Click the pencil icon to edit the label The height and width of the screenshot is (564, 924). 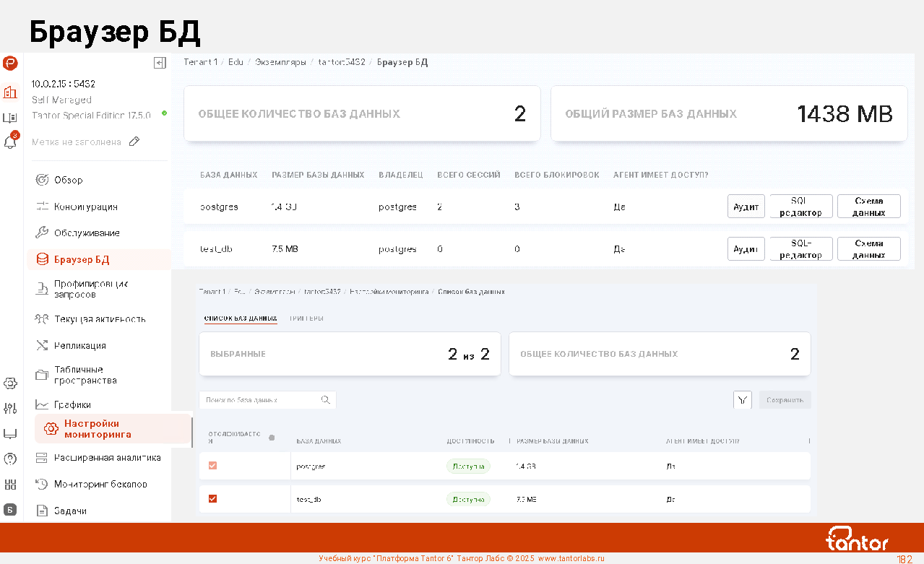coord(134,142)
